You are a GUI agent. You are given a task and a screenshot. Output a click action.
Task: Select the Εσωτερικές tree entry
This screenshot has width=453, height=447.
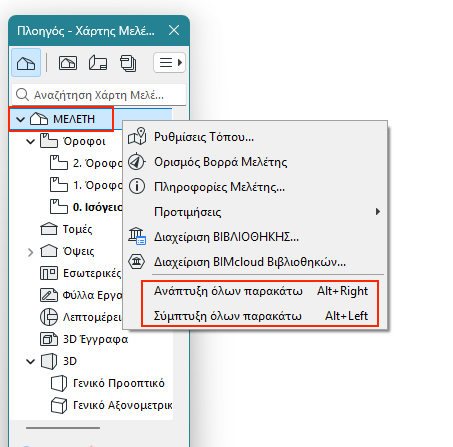(x=92, y=273)
